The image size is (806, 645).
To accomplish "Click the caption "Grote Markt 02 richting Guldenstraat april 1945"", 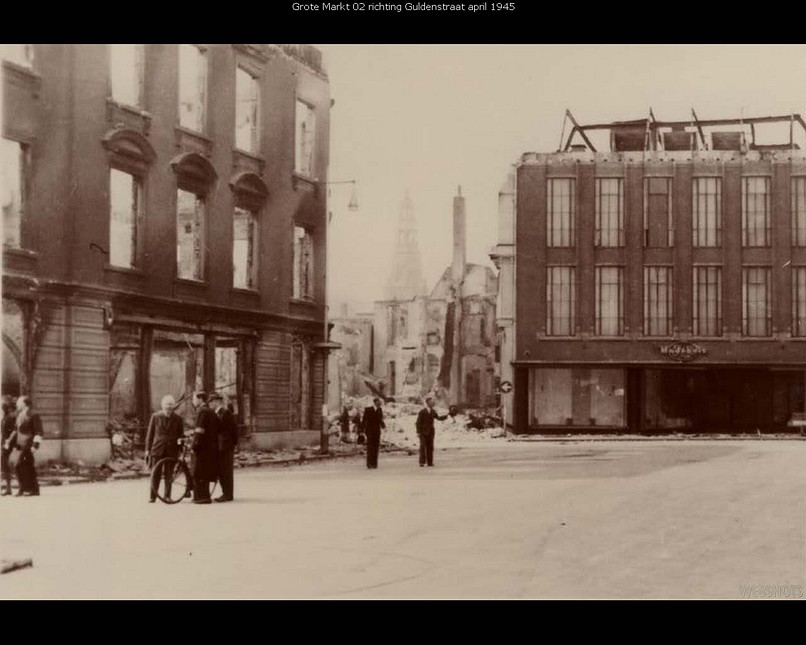I will (403, 7).
